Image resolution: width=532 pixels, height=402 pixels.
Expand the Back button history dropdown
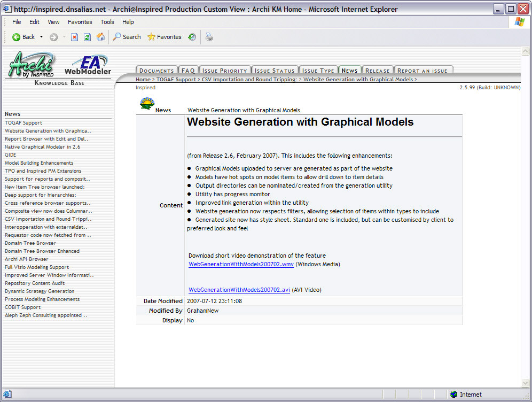[40, 37]
